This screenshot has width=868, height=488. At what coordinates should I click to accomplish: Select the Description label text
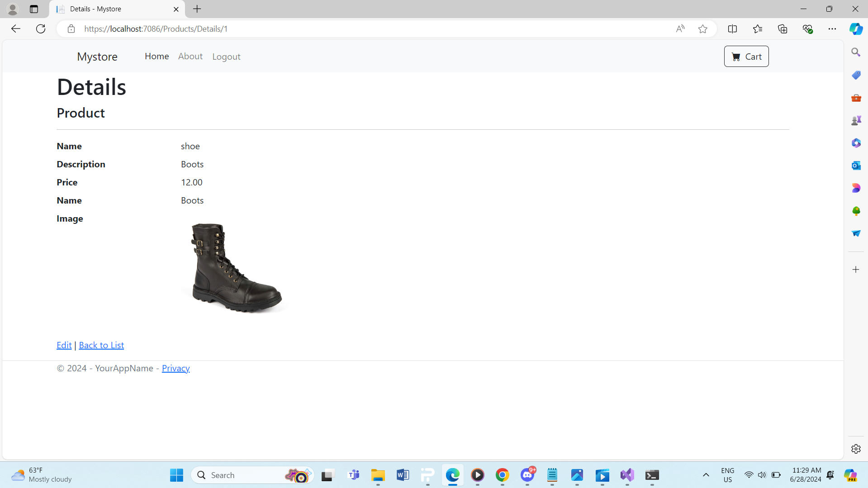(x=81, y=164)
